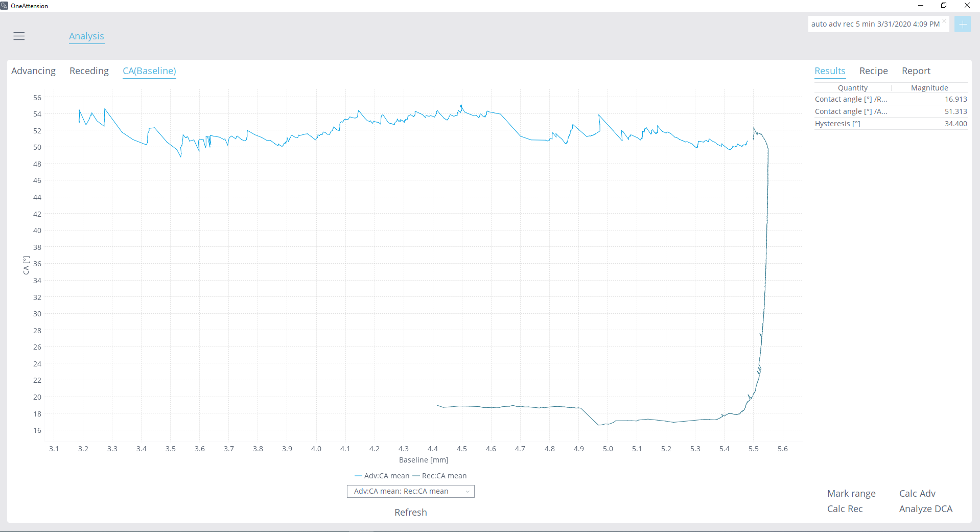This screenshot has width=980, height=532.
Task: Select the CA(Baseline) tab
Action: 149,71
